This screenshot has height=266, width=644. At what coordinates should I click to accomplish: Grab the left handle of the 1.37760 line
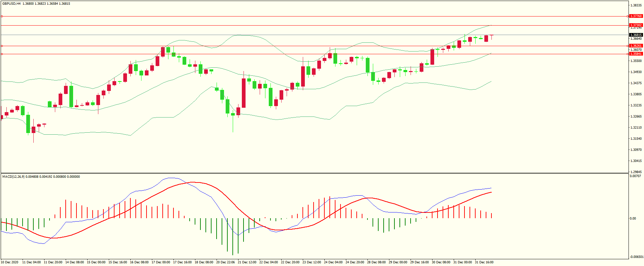click(x=2, y=16)
